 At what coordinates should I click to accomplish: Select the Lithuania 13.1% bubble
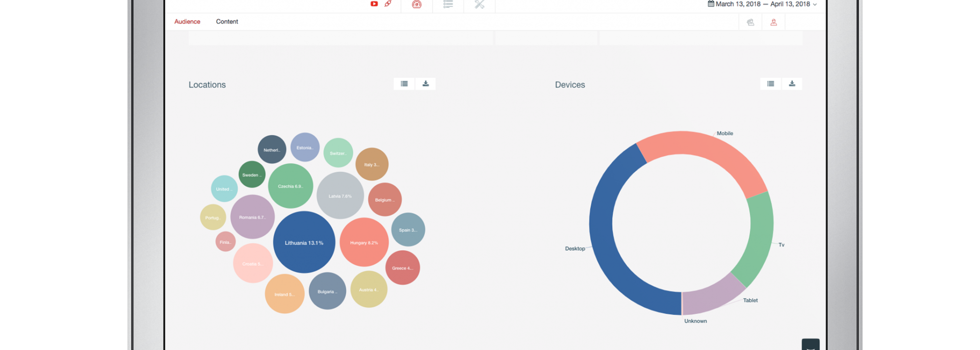coord(304,242)
